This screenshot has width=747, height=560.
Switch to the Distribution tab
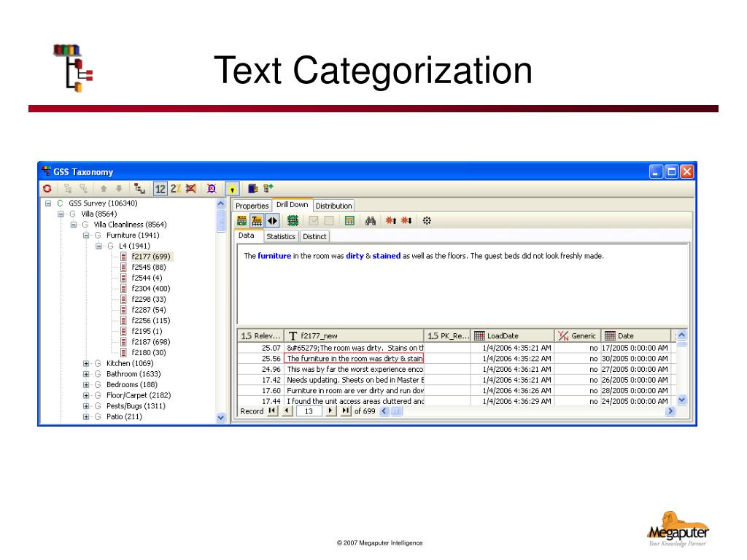pyautogui.click(x=333, y=206)
